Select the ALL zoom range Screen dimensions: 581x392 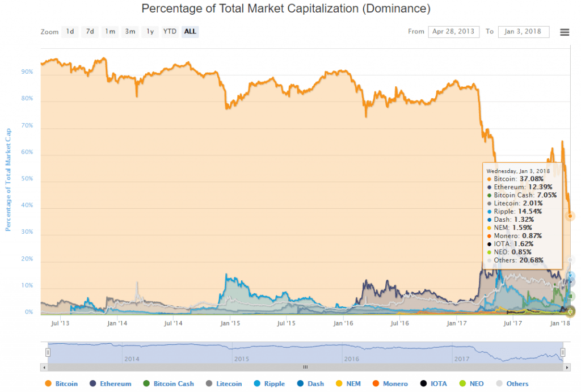click(x=190, y=32)
